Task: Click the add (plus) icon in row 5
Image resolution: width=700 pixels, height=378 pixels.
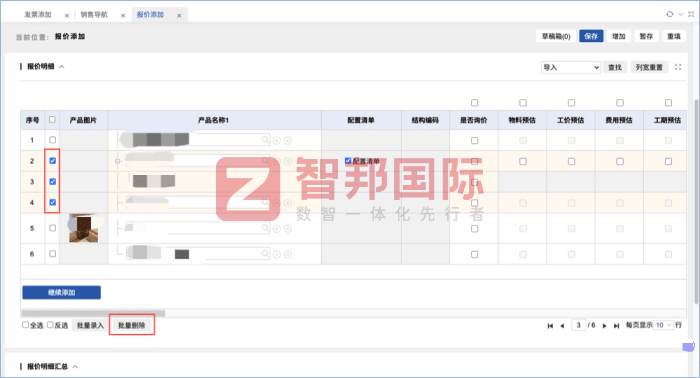Action: (x=277, y=228)
